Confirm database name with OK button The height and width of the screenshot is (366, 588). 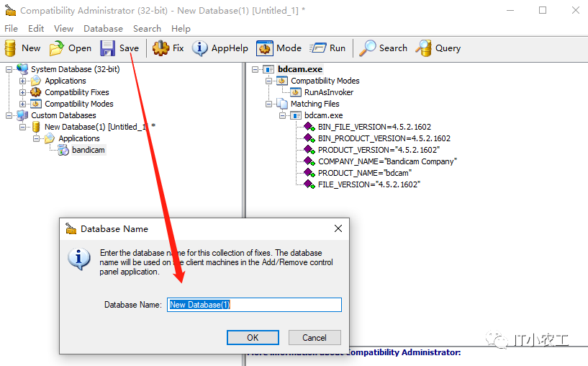click(253, 337)
